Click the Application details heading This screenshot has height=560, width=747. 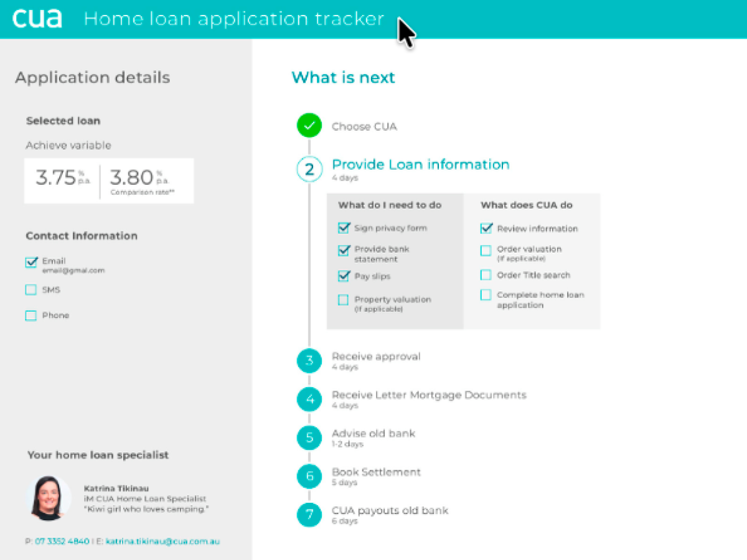[x=92, y=78]
